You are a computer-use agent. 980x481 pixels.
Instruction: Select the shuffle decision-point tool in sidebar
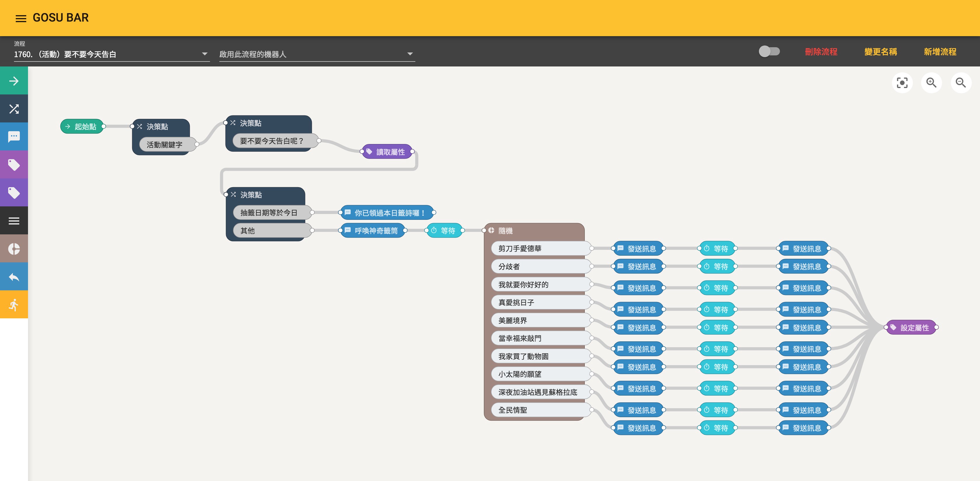tap(14, 109)
